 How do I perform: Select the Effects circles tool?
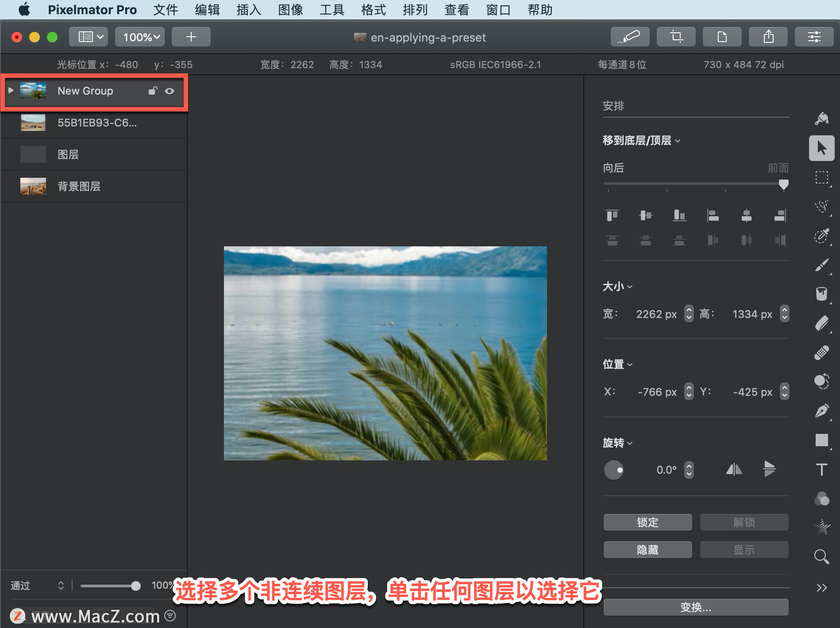[x=821, y=498]
